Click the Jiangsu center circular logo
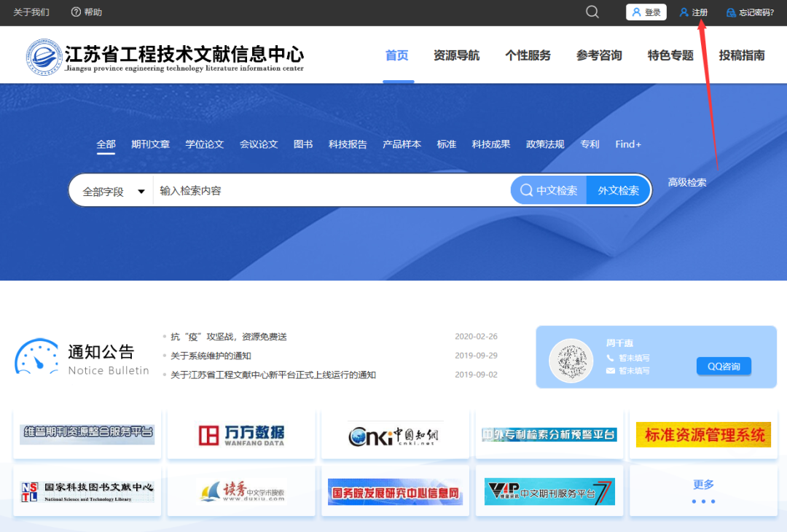 click(x=44, y=55)
